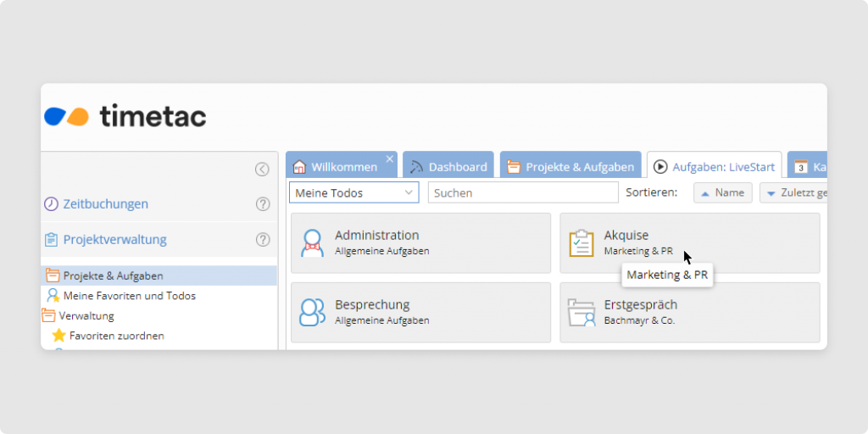The height and width of the screenshot is (434, 868).
Task: Click the Suchen search field
Action: 522,193
